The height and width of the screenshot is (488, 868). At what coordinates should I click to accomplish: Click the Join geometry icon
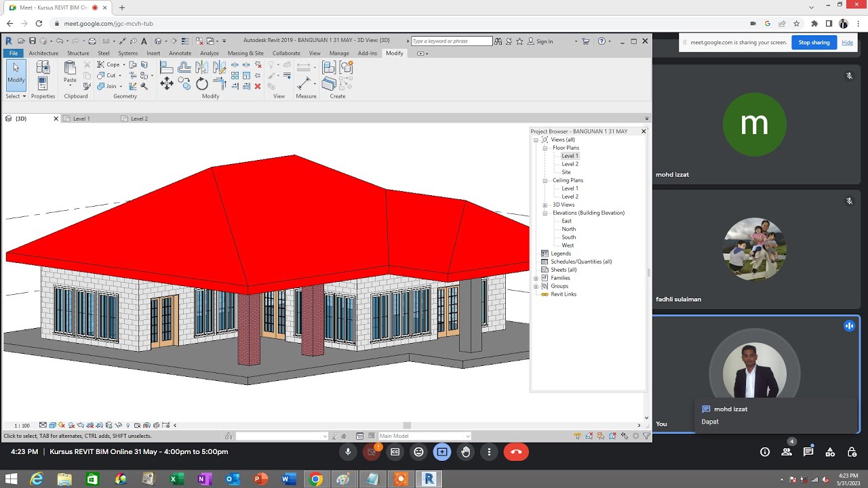(100, 86)
